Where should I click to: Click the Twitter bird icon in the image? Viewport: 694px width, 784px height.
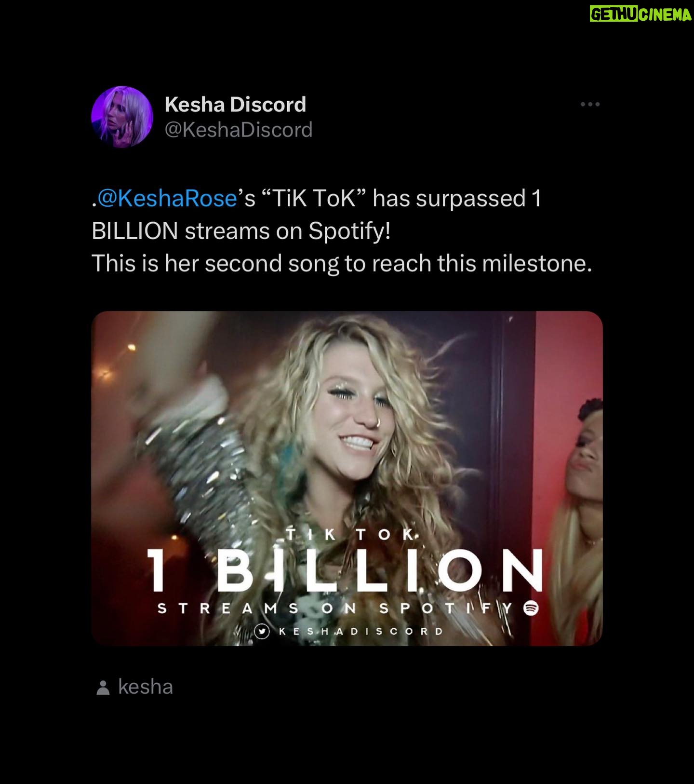pos(262,631)
